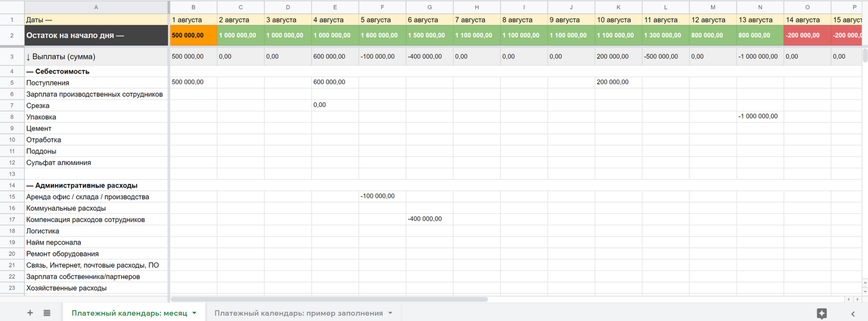868x321 pixels.
Task: Click the -1 000 000,00 cell in Упаковка row
Action: (x=759, y=117)
